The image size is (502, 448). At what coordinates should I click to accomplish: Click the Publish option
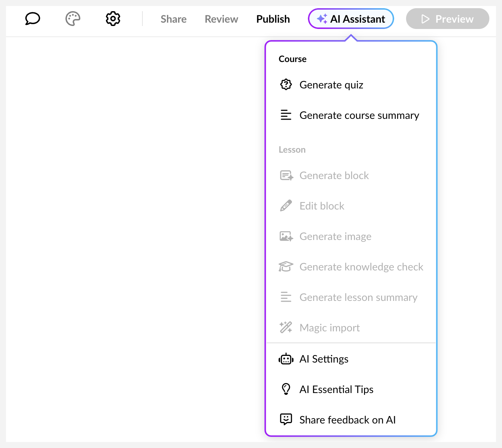273,19
